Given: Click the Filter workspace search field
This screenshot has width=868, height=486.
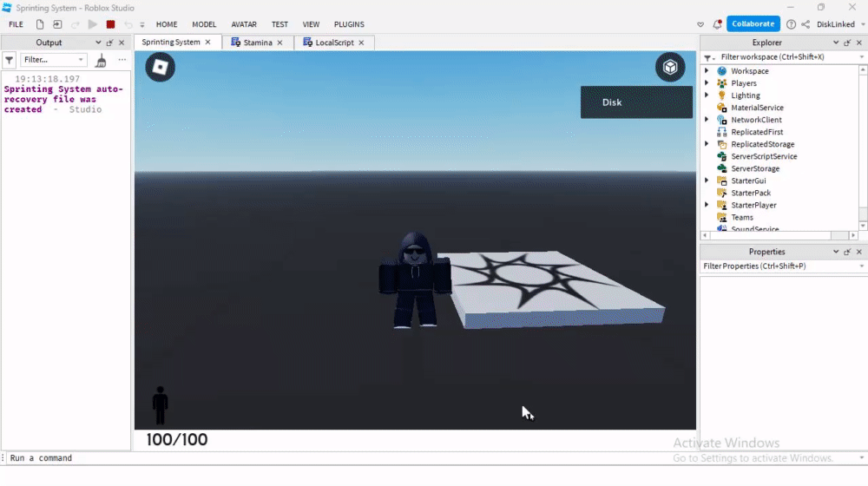Looking at the screenshot, I should click(x=789, y=57).
